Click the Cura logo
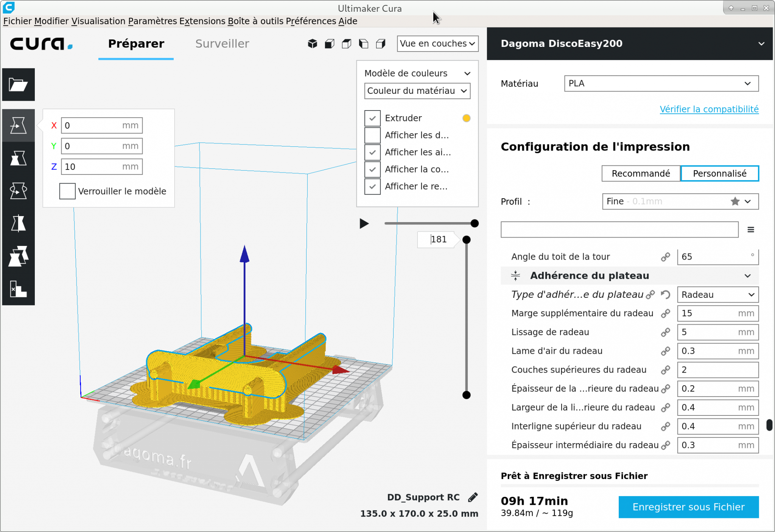775x532 pixels. [41, 44]
